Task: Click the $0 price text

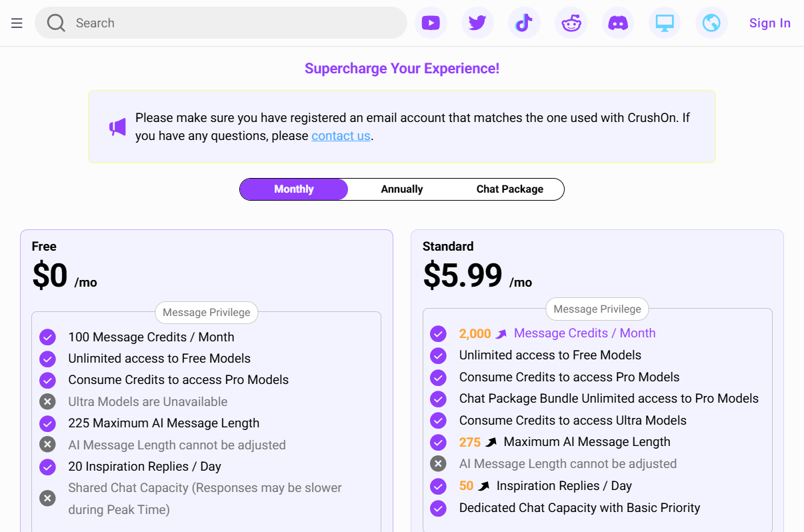Action: 50,275
